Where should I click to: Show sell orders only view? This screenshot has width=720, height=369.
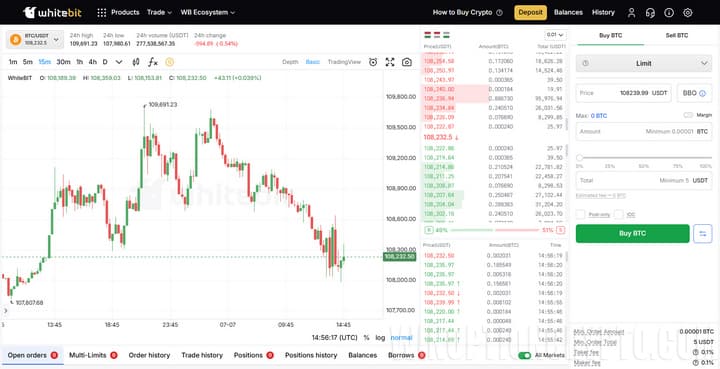pos(436,35)
